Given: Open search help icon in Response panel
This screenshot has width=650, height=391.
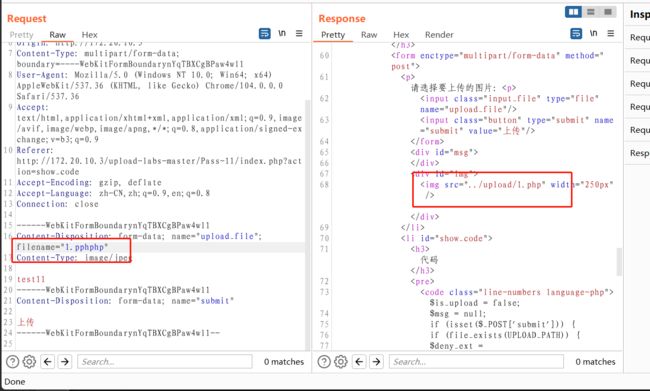Looking at the screenshot, I should coord(324,362).
